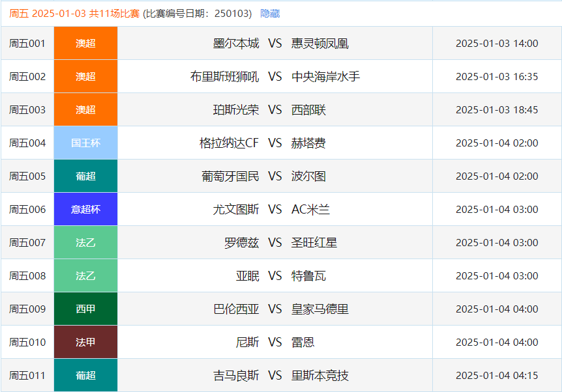562x392 pixels.
Task: Click match number 周五003
Action: pyautogui.click(x=27, y=110)
